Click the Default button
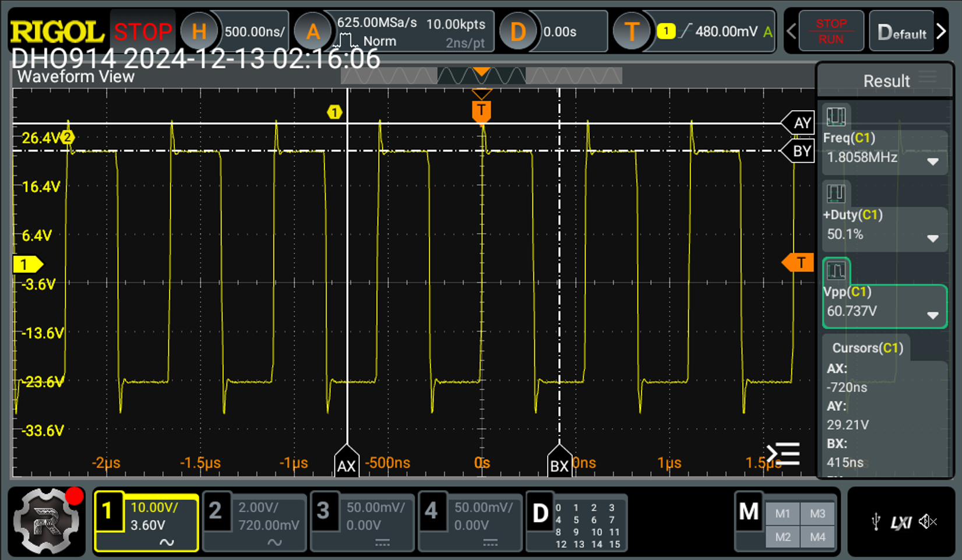The width and height of the screenshot is (962, 560). point(902,31)
